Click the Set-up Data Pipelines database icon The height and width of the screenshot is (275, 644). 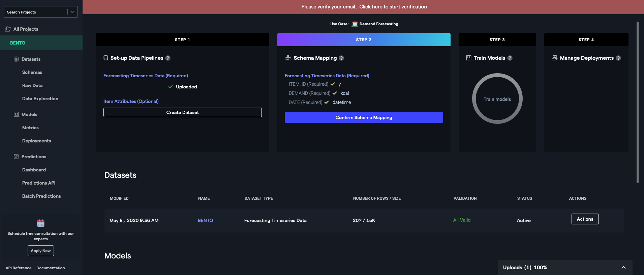point(106,58)
